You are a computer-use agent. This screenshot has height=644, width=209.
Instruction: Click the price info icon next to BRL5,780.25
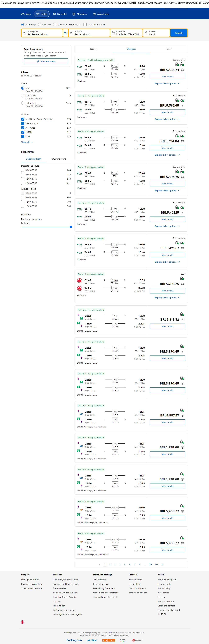183,284
